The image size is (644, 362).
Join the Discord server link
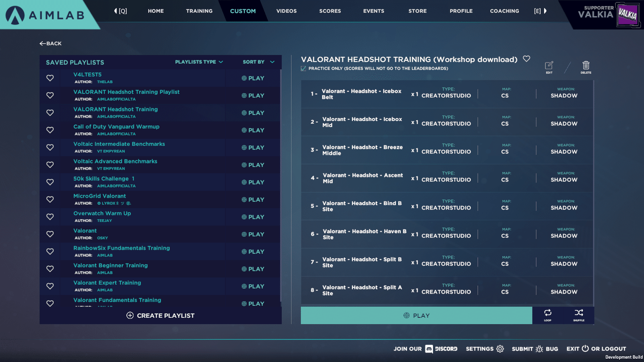pyautogui.click(x=425, y=349)
